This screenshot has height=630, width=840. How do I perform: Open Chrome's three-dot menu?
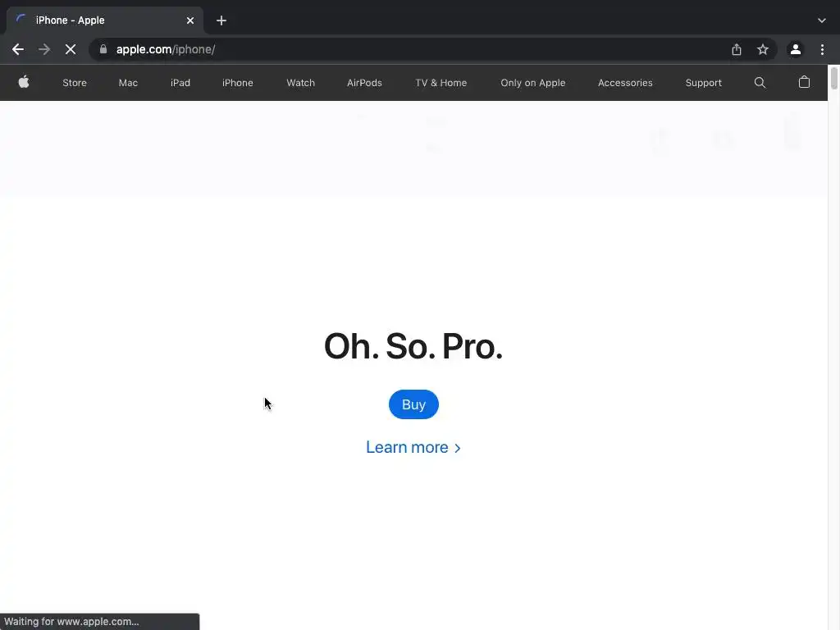pos(822,49)
